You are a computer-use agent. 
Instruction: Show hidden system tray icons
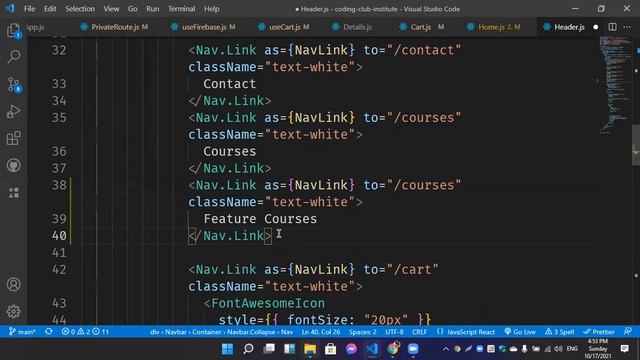click(x=446, y=349)
